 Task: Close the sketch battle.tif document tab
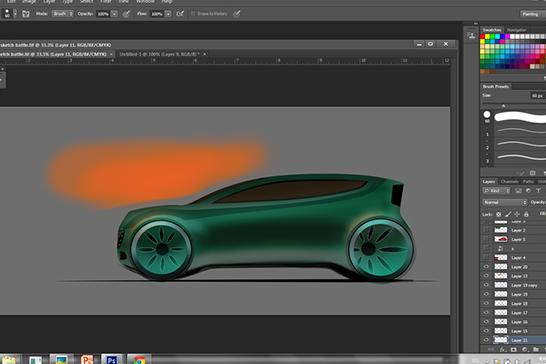click(111, 54)
